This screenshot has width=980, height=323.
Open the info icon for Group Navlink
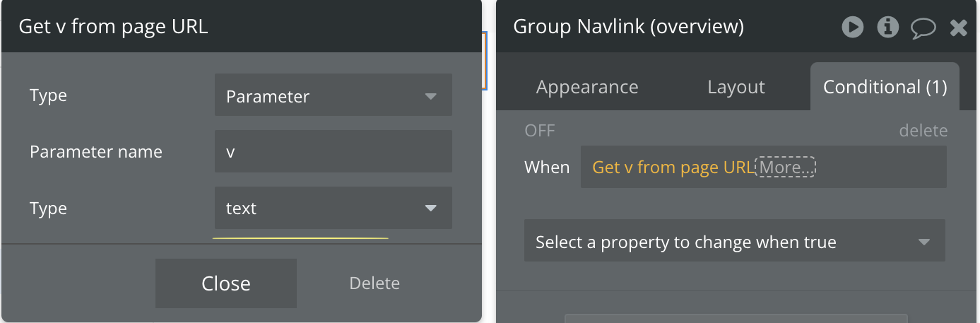coord(887,28)
